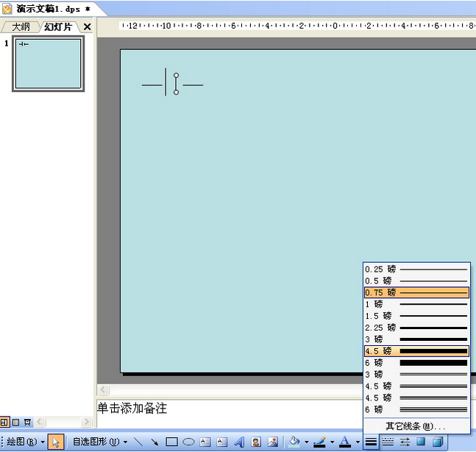Insert a picture from file
The width and height of the screenshot is (476, 452).
273,442
